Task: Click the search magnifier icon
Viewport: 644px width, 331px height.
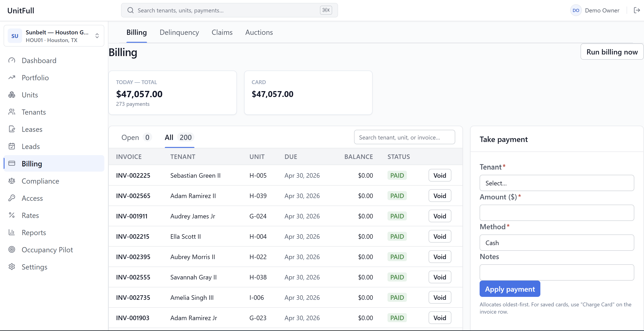Action: 131,10
